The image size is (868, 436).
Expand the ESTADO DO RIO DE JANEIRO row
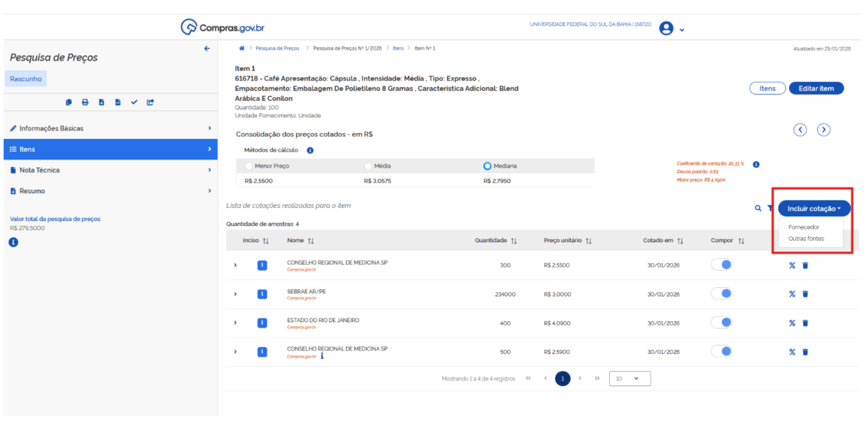[x=235, y=323]
